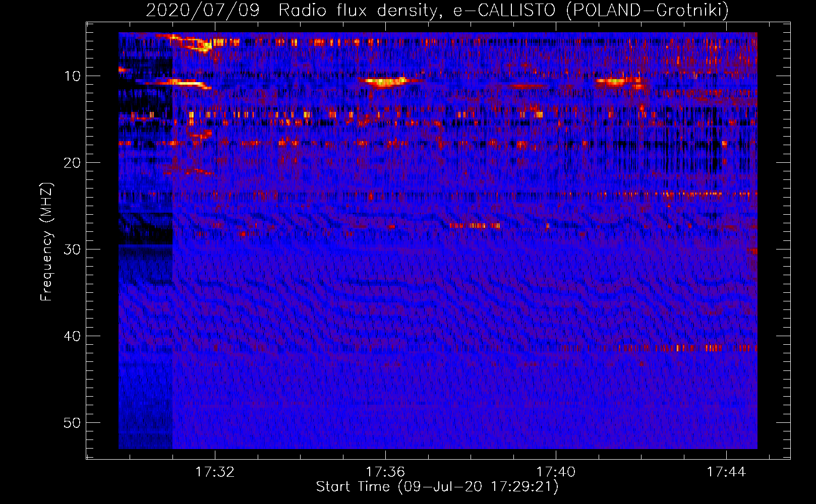Click the 'Frequency (MHZ)' axis label
The height and width of the screenshot is (504, 816).
click(46, 242)
